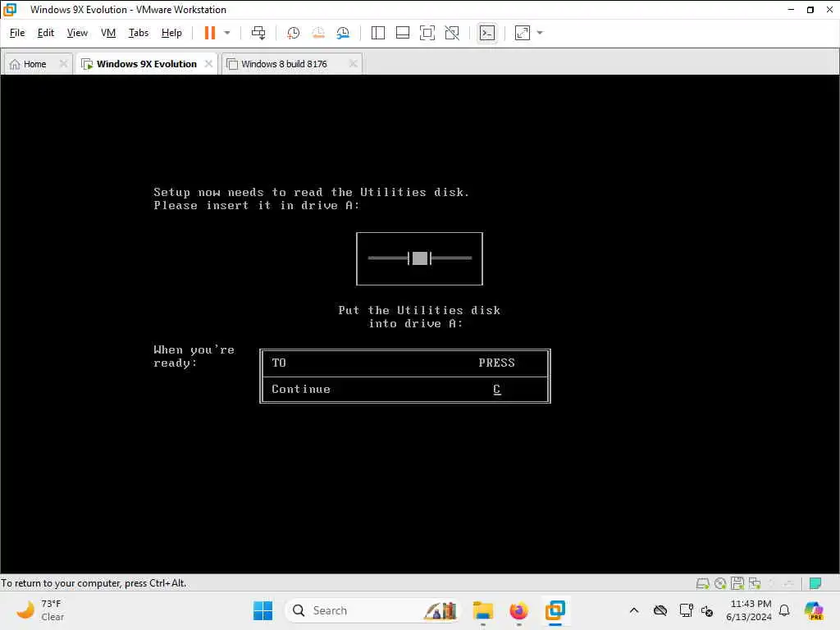Open the View menu

(77, 33)
